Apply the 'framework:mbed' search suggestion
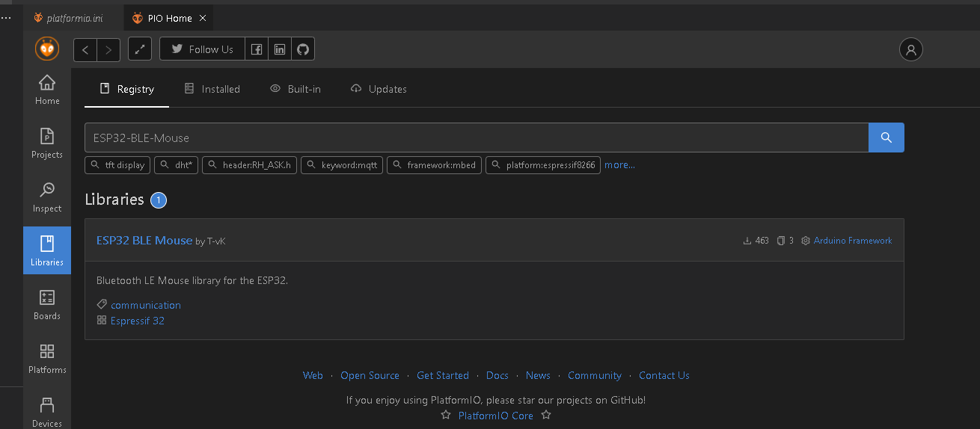Viewport: 980px width, 429px height. click(434, 165)
